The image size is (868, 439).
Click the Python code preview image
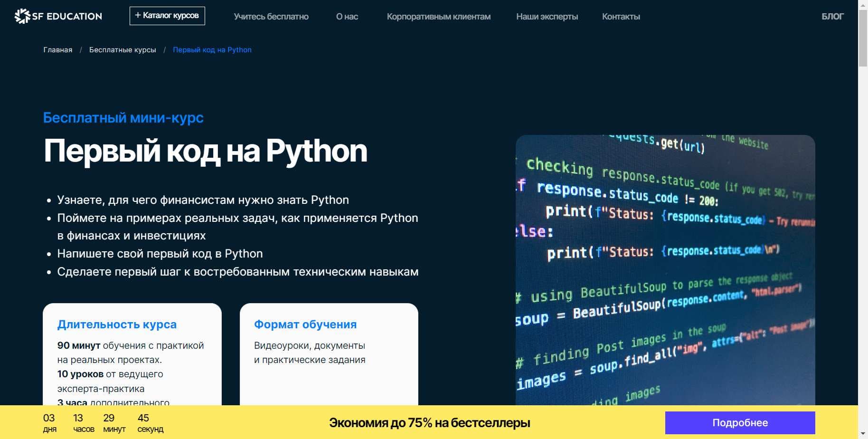665,266
